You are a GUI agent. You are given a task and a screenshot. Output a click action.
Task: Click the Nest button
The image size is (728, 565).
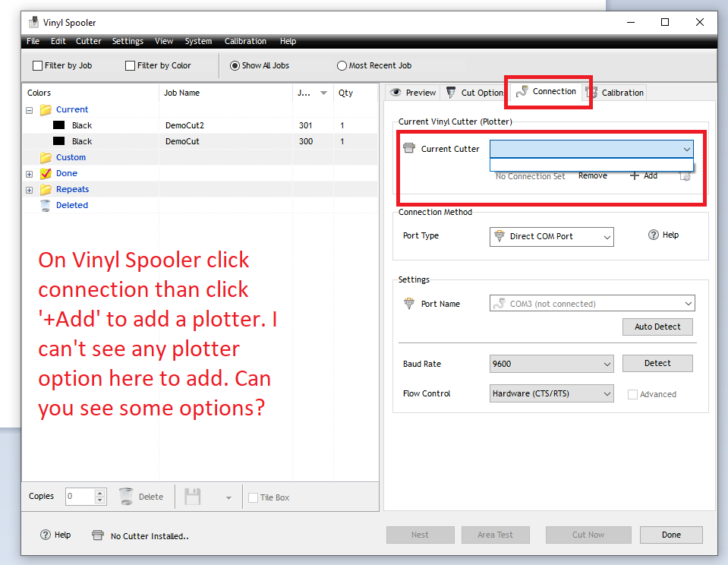click(x=421, y=535)
